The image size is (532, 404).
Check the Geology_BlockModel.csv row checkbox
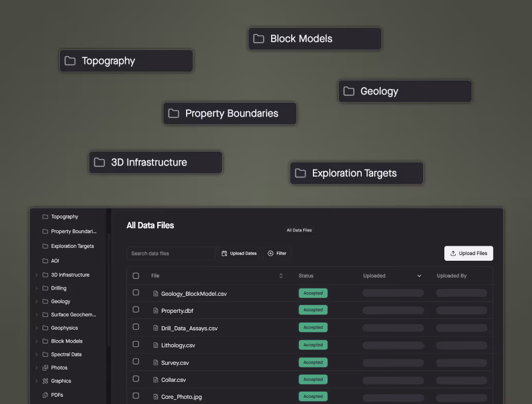coord(136,292)
